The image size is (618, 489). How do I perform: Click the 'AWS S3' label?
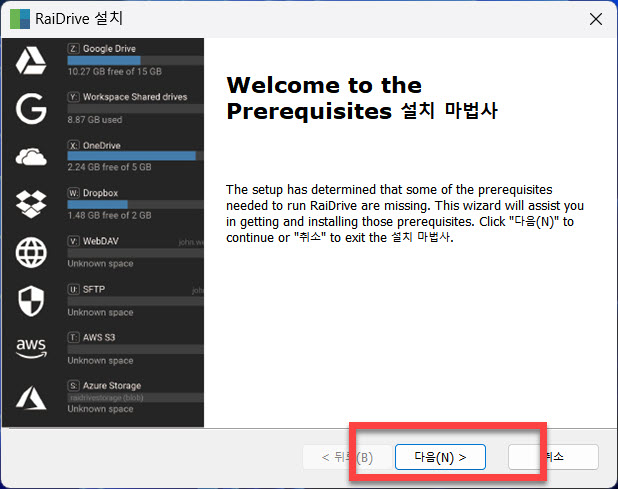tap(99, 338)
